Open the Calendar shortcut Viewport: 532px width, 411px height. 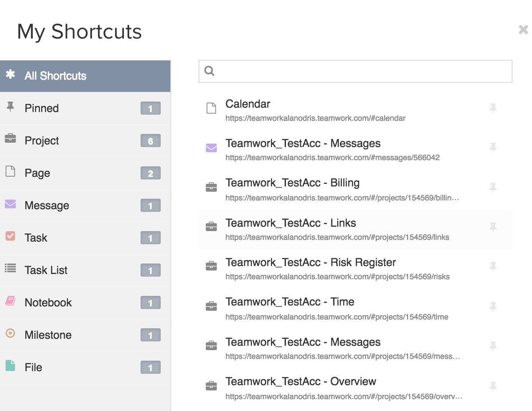click(x=248, y=104)
